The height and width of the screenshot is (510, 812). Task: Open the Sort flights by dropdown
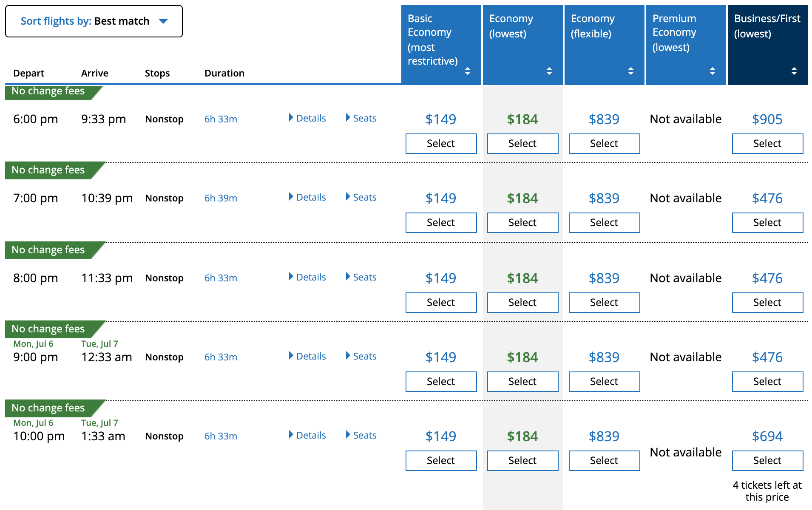click(94, 21)
